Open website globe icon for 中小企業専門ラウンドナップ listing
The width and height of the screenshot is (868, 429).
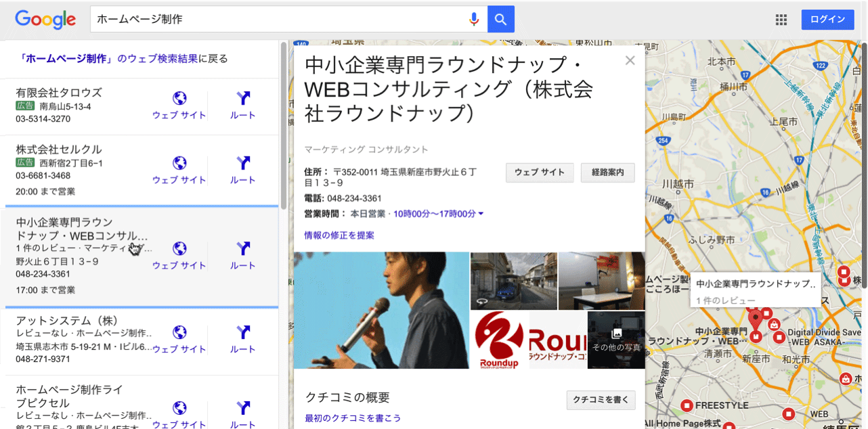(x=179, y=248)
